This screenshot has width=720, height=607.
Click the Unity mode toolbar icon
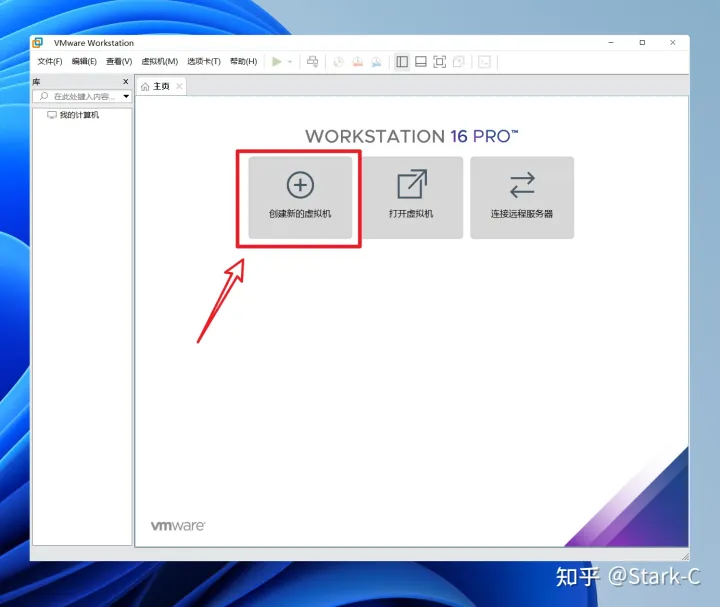(459, 62)
